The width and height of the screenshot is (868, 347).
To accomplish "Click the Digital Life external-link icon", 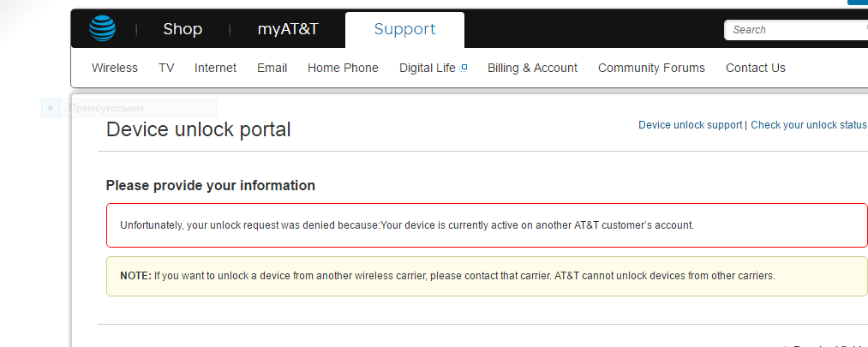I will coord(464,68).
